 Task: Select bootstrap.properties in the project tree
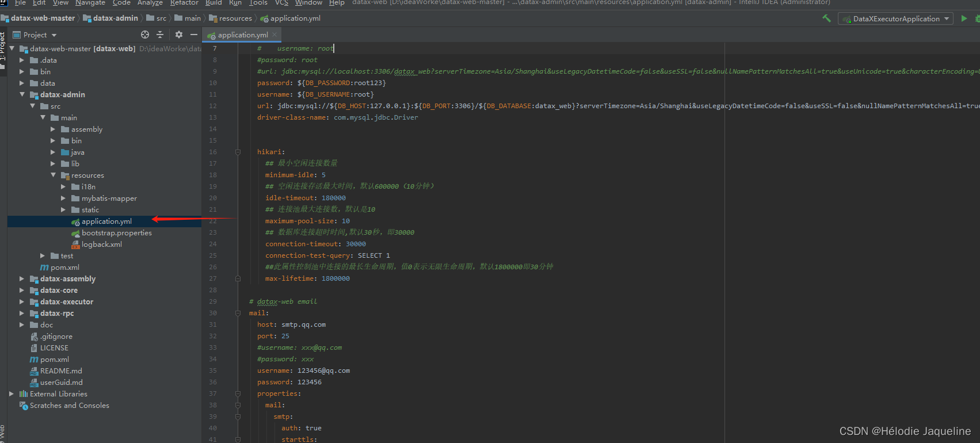coord(116,233)
